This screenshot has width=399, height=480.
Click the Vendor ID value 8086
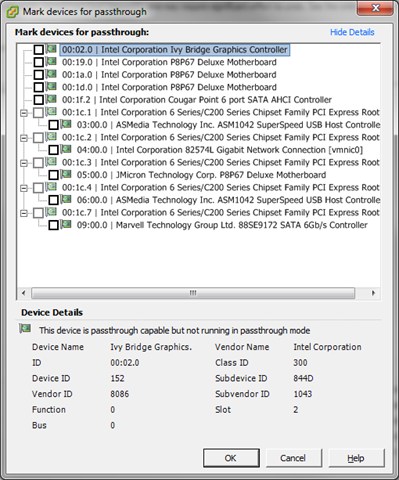coord(120,394)
